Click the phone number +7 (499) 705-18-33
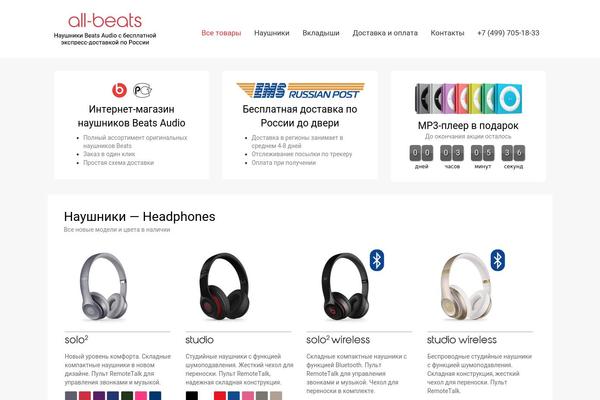Screen dimensions: 600x400 pyautogui.click(x=508, y=33)
